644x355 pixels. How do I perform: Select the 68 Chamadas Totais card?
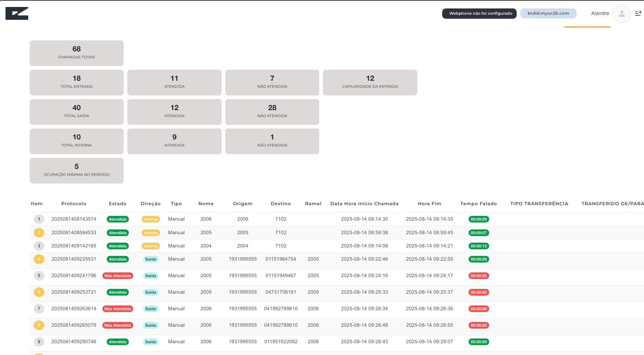point(77,53)
